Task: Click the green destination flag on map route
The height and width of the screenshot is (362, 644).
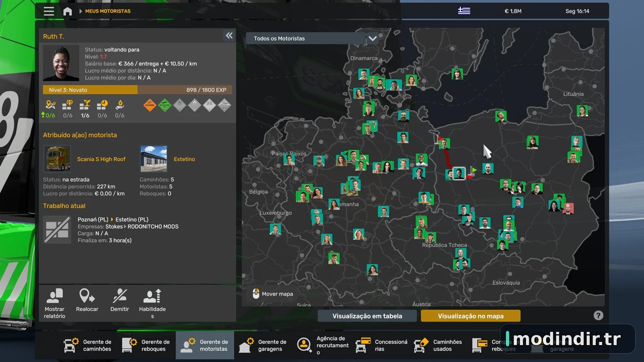Action: [473, 170]
